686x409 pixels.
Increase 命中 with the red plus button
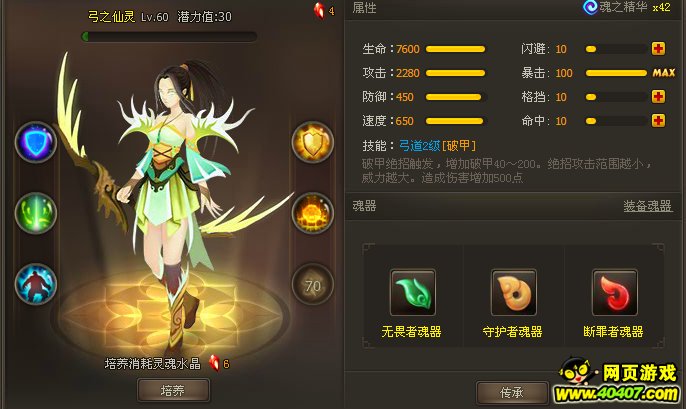coord(658,120)
